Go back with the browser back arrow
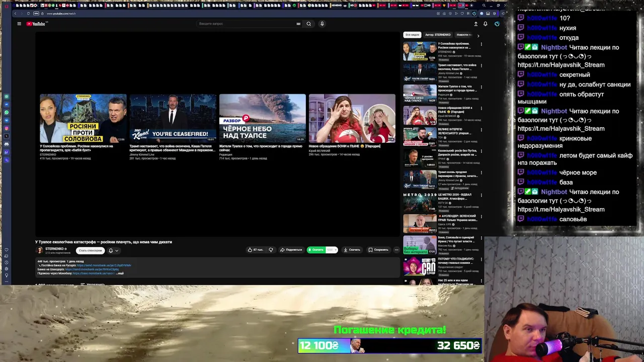 [16, 14]
